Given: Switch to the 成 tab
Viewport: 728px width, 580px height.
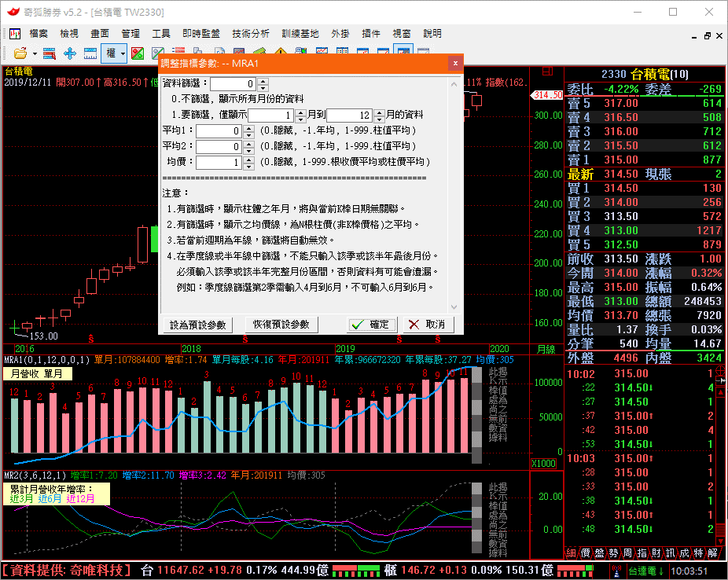Looking at the screenshot, I should (x=684, y=553).
